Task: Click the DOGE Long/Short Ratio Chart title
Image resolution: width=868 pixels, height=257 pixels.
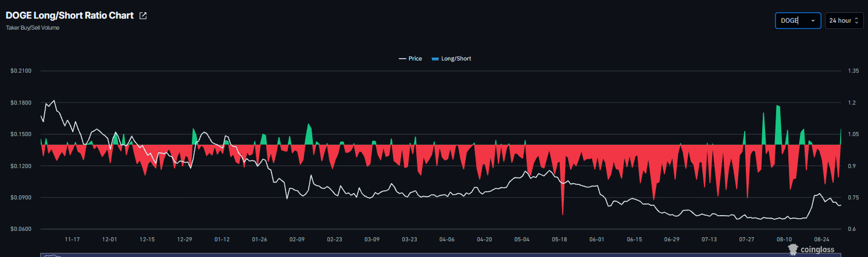Action: coord(70,16)
